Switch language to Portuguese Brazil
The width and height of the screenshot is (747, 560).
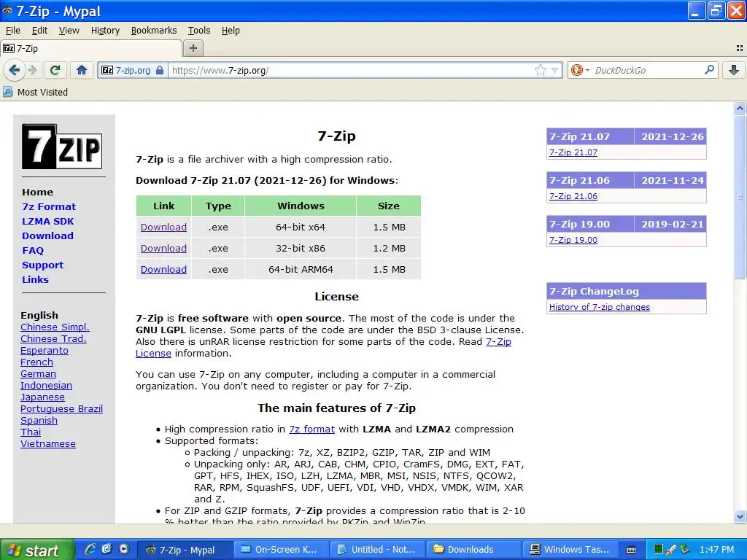(61, 408)
